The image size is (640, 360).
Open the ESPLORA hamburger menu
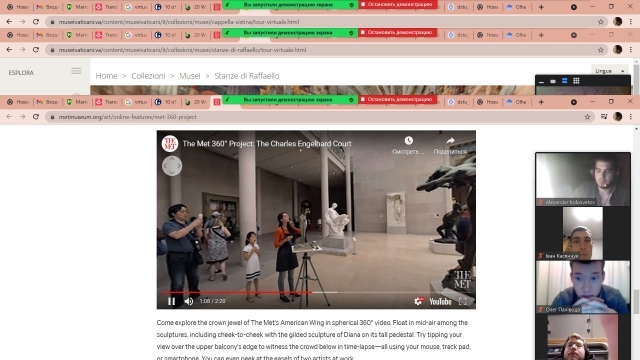(76, 71)
